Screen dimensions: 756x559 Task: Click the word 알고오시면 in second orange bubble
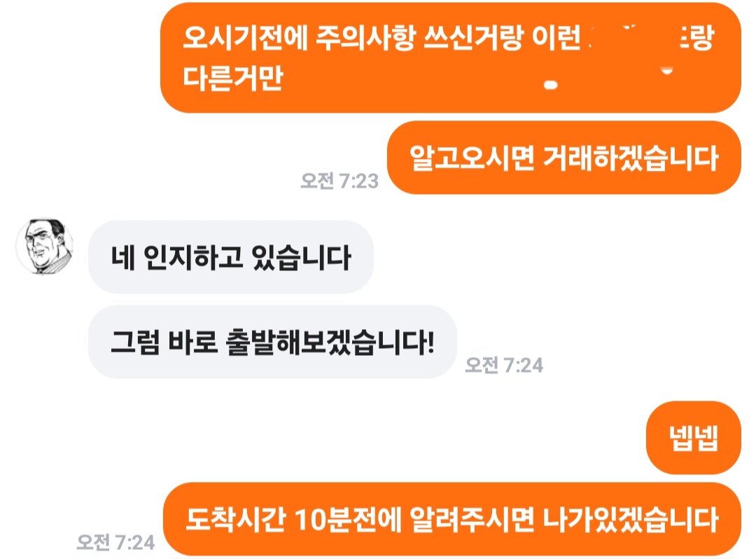click(x=472, y=158)
